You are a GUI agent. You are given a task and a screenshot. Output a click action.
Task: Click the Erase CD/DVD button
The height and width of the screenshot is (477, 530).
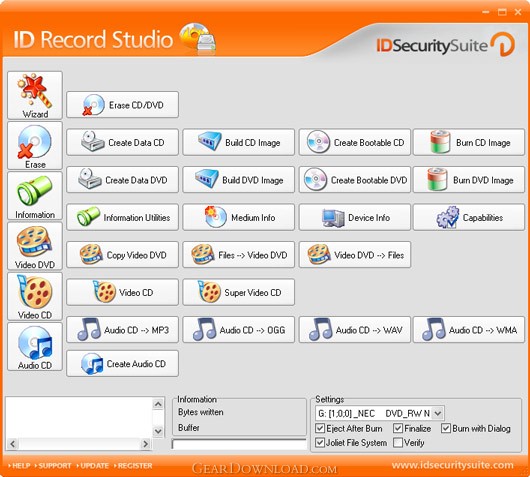coord(122,105)
